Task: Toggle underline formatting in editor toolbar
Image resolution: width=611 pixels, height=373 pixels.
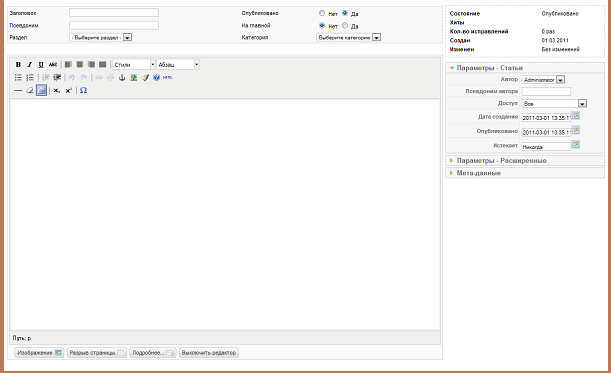Action: tap(41, 65)
